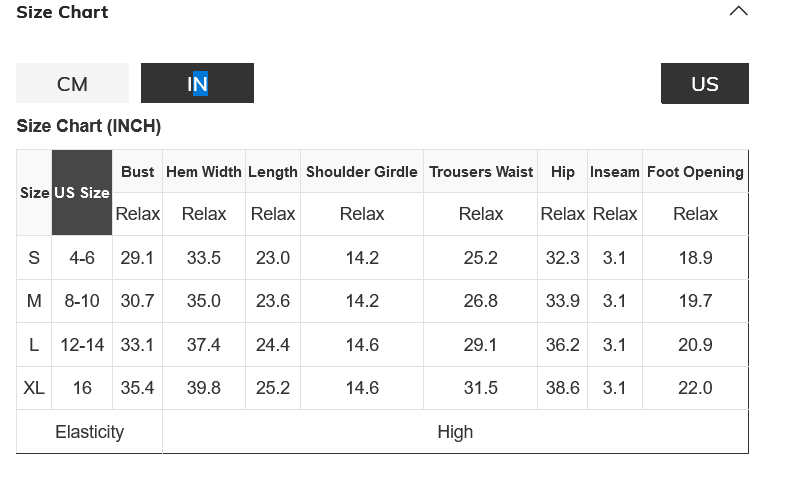This screenshot has height=477, width=793.
Task: Select the size S row label
Action: (34, 258)
